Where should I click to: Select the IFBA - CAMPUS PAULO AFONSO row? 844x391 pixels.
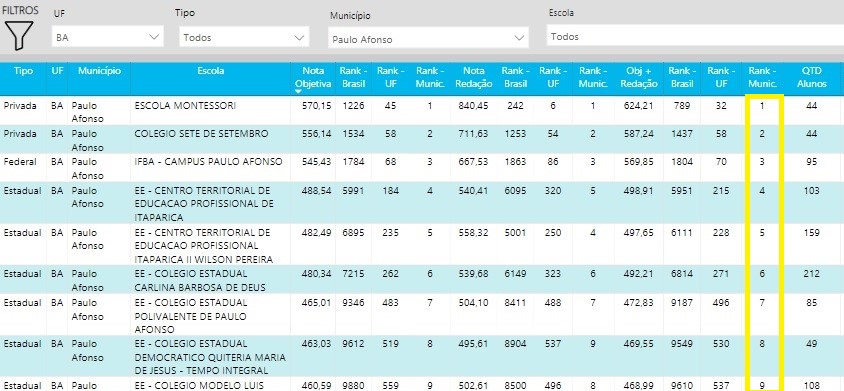point(422,167)
